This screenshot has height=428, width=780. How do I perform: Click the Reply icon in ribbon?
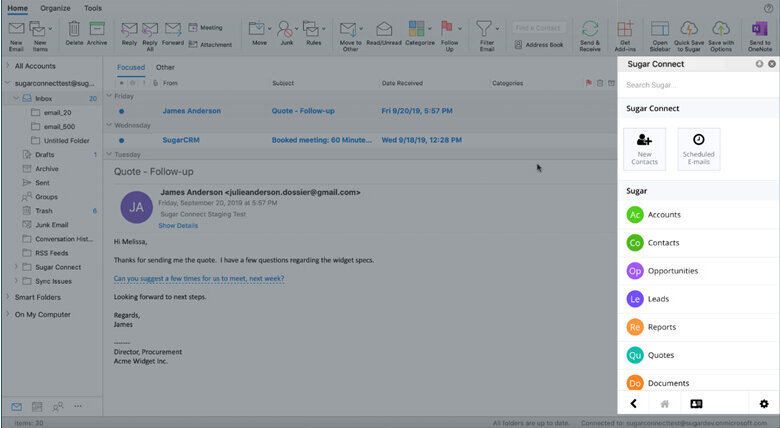tap(129, 29)
